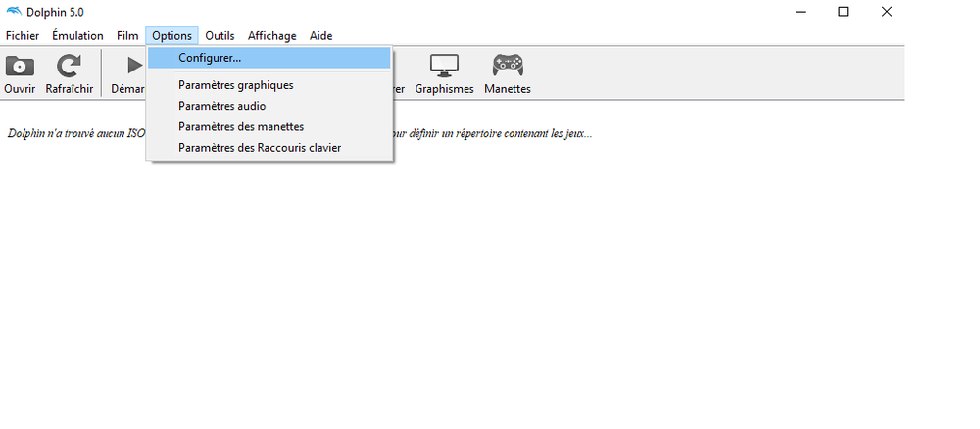Viewport: 980px width, 429px height.
Task: Close the Dolphin 5.0 window
Action: click(x=886, y=11)
